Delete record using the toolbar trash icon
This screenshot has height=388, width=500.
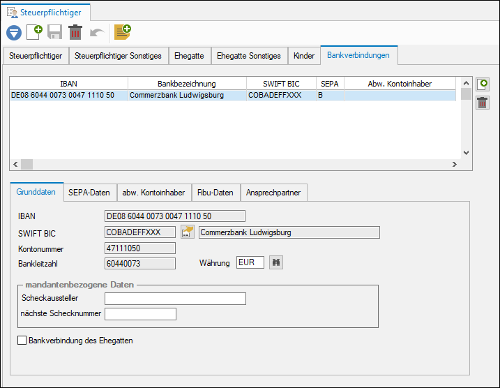coord(75,32)
